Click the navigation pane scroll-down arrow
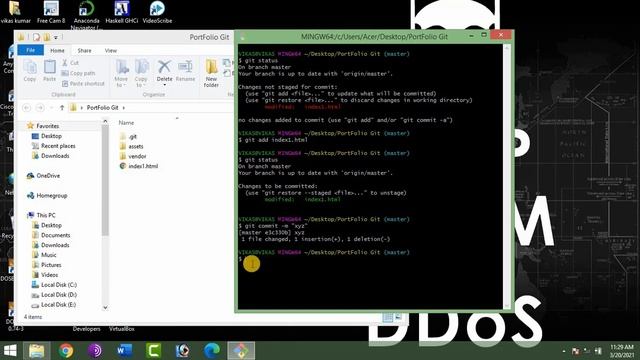640x360 pixels. [x=105, y=307]
